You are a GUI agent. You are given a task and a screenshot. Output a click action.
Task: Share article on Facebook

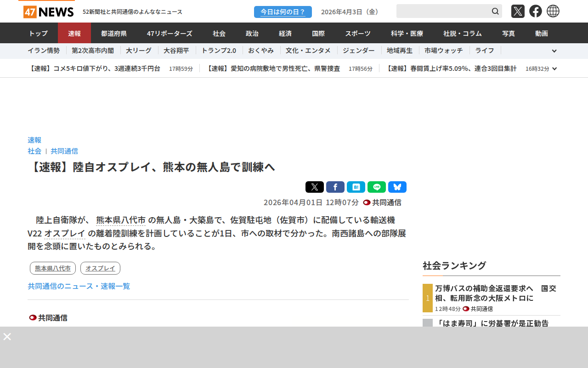(x=335, y=187)
